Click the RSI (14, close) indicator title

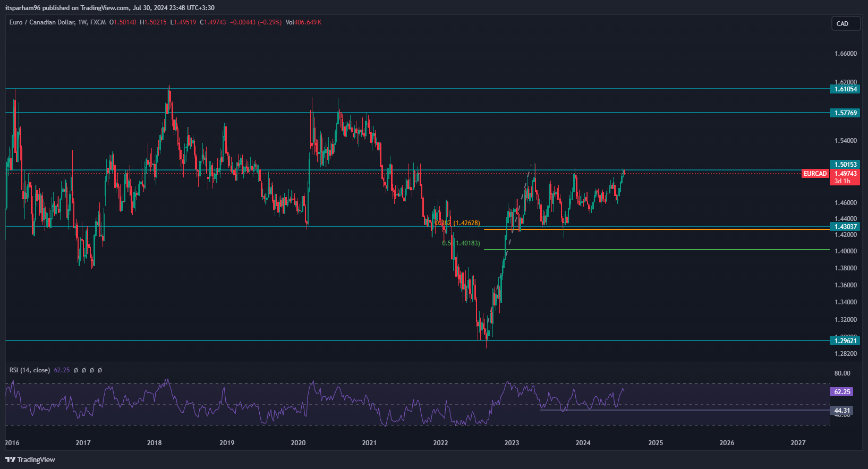(30, 370)
